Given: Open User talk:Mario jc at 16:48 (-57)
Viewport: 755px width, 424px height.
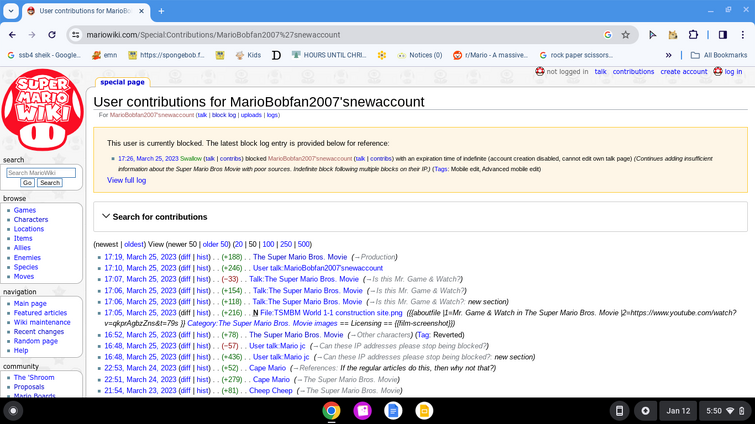Looking at the screenshot, I should coord(277,346).
